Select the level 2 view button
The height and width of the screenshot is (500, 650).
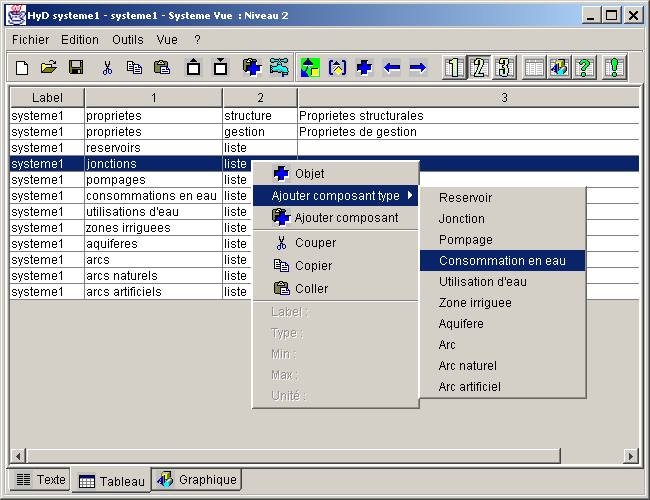[x=479, y=68]
